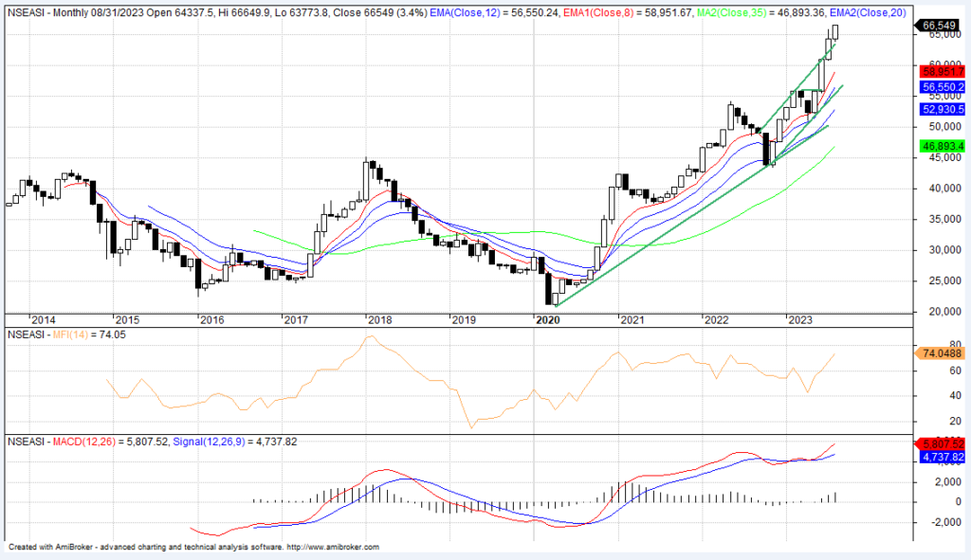Click the orange 74.0488 MFI value tag
This screenshot has width=971, height=560.
(x=940, y=352)
